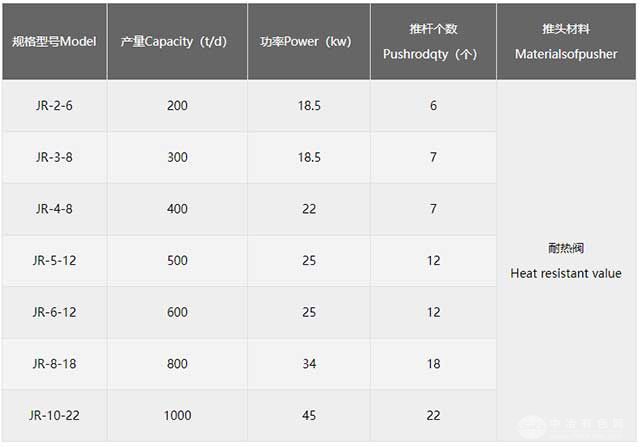Select the Materialsofpusher header cell

[x=566, y=41]
